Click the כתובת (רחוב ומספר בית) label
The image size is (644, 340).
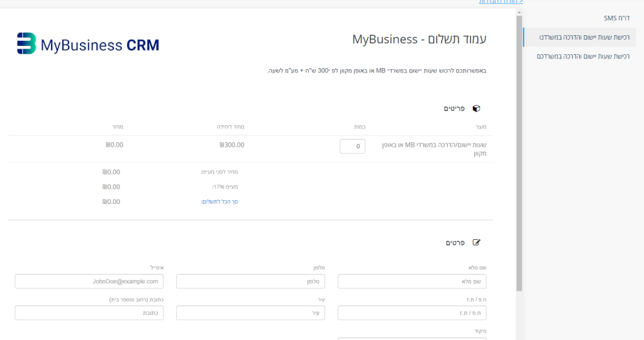(136, 300)
